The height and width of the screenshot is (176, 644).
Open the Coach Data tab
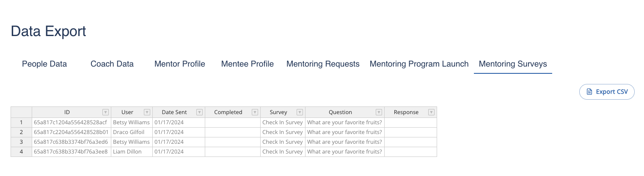pos(112,64)
